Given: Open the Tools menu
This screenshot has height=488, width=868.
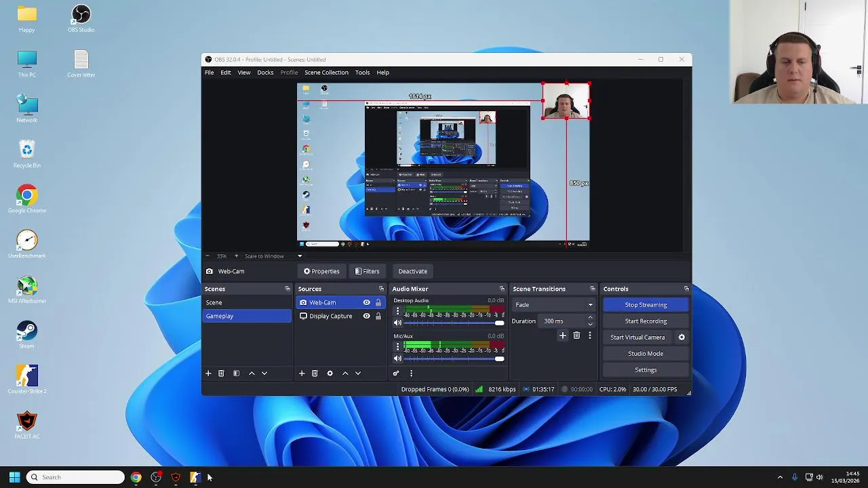Looking at the screenshot, I should (362, 73).
